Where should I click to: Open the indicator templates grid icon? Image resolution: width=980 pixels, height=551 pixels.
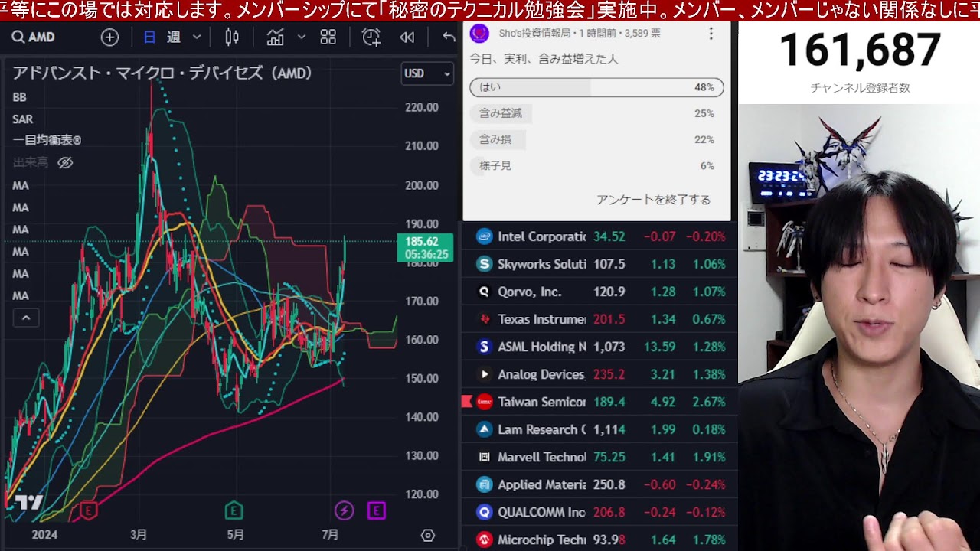[328, 37]
